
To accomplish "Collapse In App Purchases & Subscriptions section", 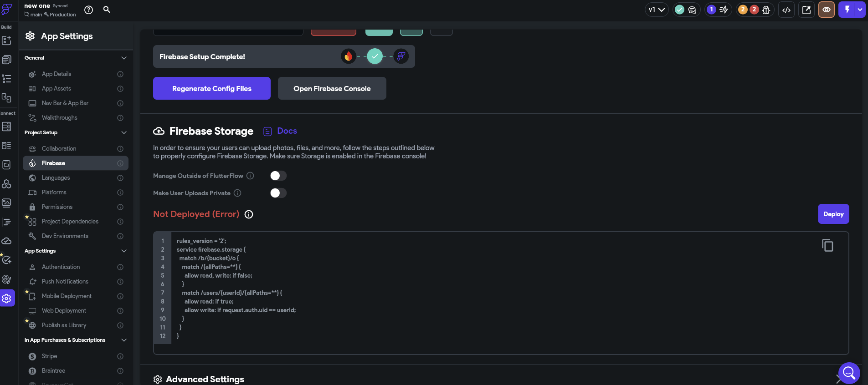I will (x=124, y=340).
